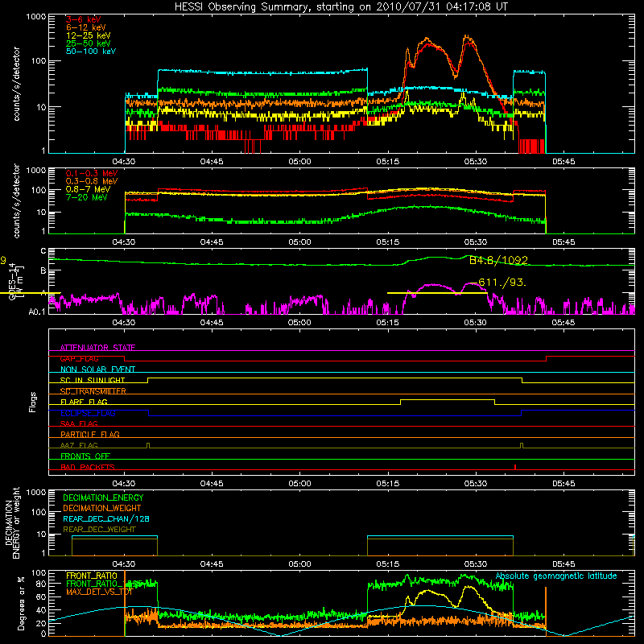Click the Flags vertical axis title
644x644 pixels.
click(32, 402)
